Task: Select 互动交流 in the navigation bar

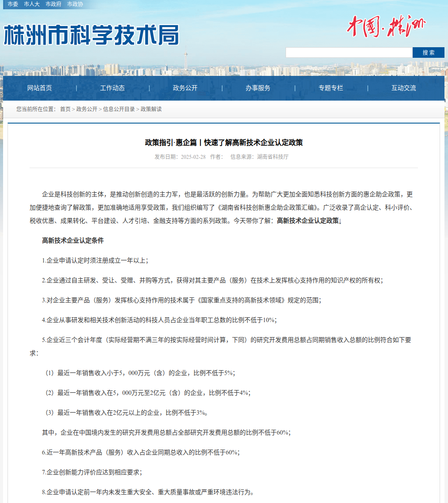Action: [x=404, y=88]
